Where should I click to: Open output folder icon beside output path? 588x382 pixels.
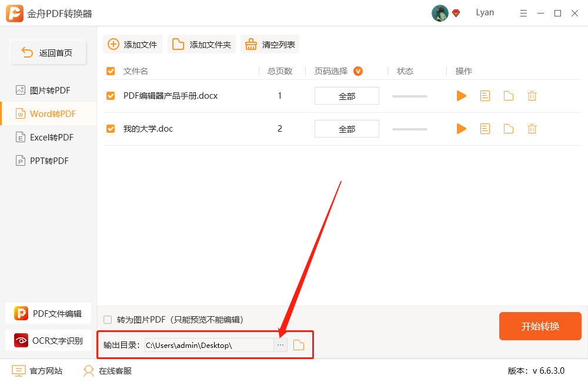[x=299, y=345]
